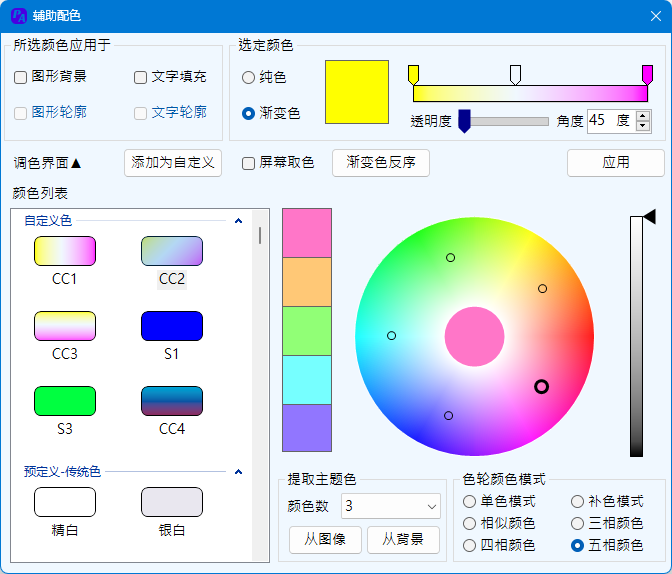Click the 应用 button
The height and width of the screenshot is (574, 672).
(x=615, y=162)
